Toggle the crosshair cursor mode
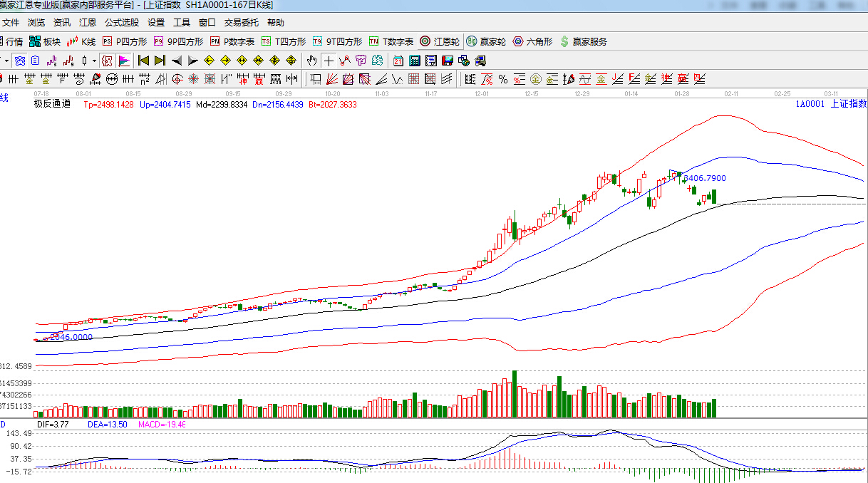This screenshot has height=483, width=868. [x=329, y=61]
